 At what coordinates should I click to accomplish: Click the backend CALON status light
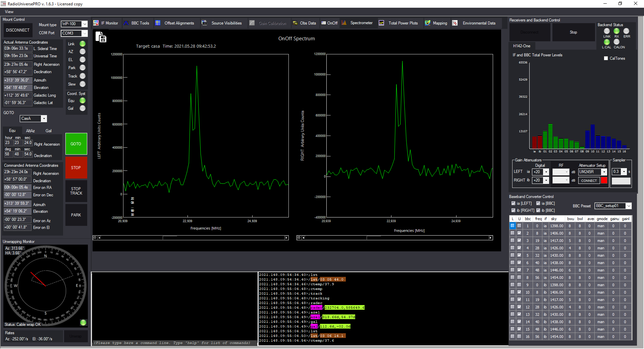(616, 42)
